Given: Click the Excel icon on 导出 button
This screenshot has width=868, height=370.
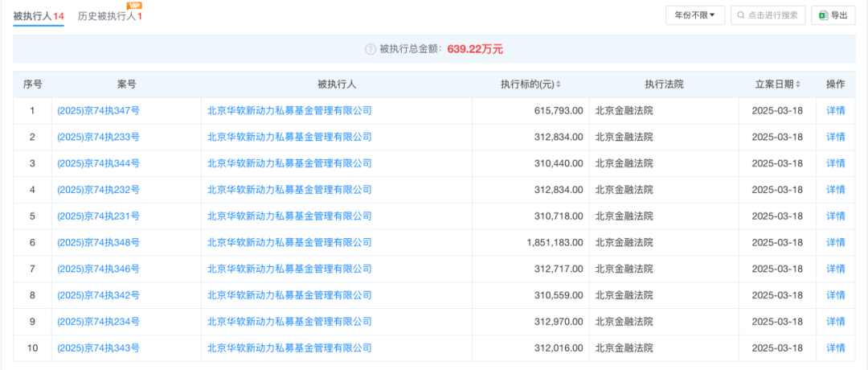Looking at the screenshot, I should (823, 15).
